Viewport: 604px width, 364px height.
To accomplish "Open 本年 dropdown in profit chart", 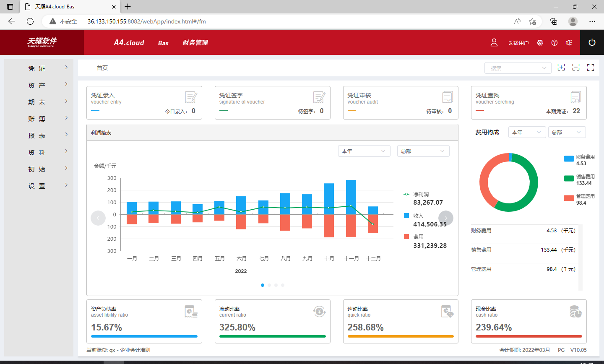I will 364,151.
